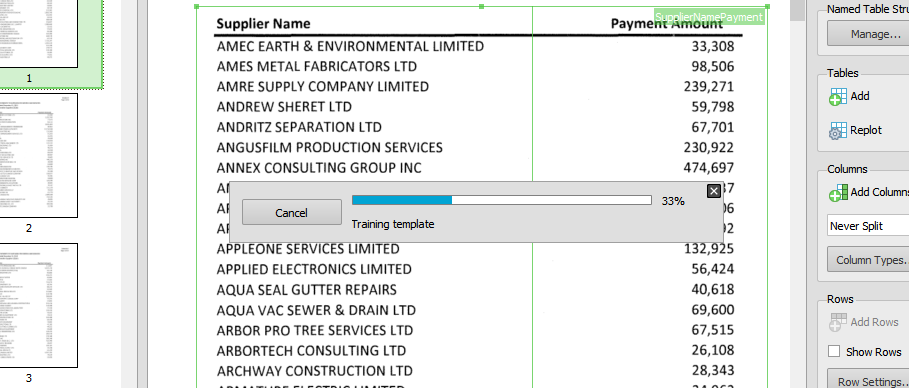
Task: Click the table top-center resize handle
Action: (x=482, y=6)
